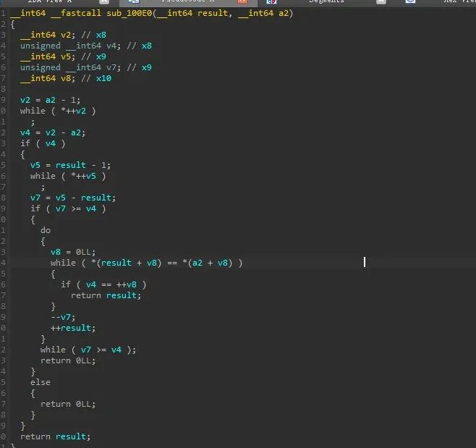Click the line 'v8 = 0LL;'
The width and height of the screenshot is (476, 448).
click(x=73, y=252)
